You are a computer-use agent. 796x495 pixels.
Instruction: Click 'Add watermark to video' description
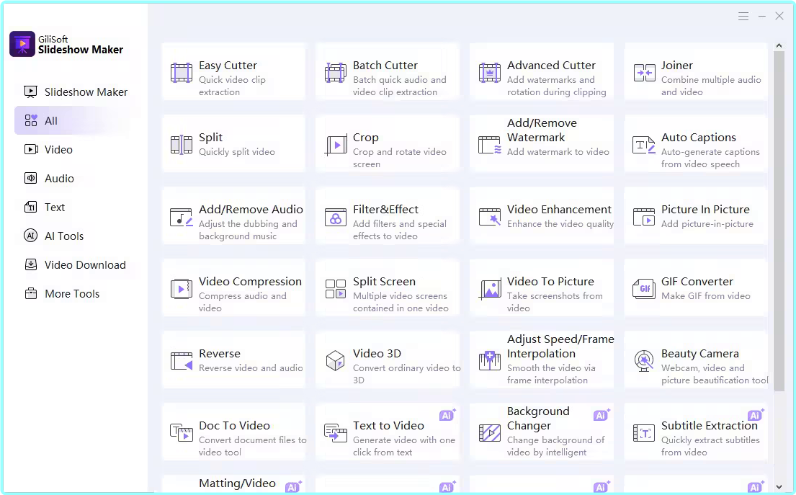pos(557,151)
